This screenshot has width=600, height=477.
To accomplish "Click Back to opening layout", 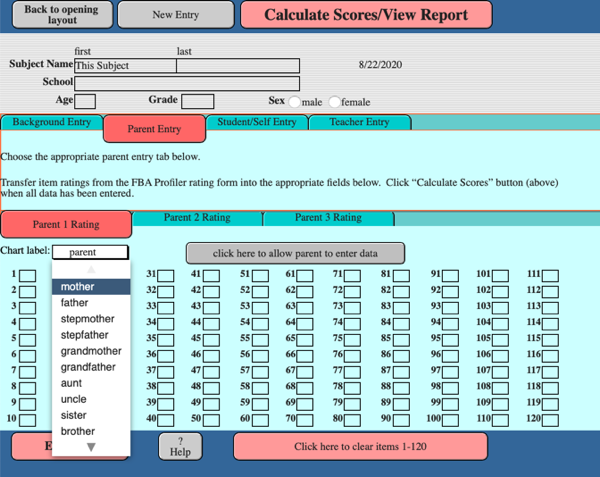I will [x=55, y=15].
